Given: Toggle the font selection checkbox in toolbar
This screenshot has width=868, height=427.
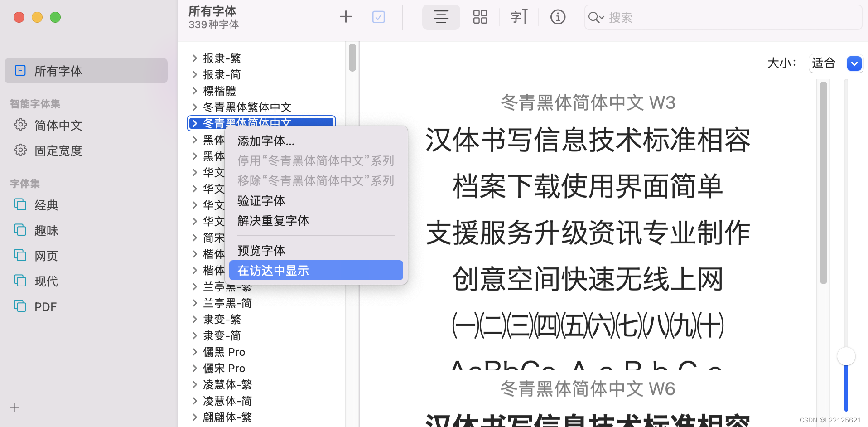Looking at the screenshot, I should pyautogui.click(x=378, y=17).
